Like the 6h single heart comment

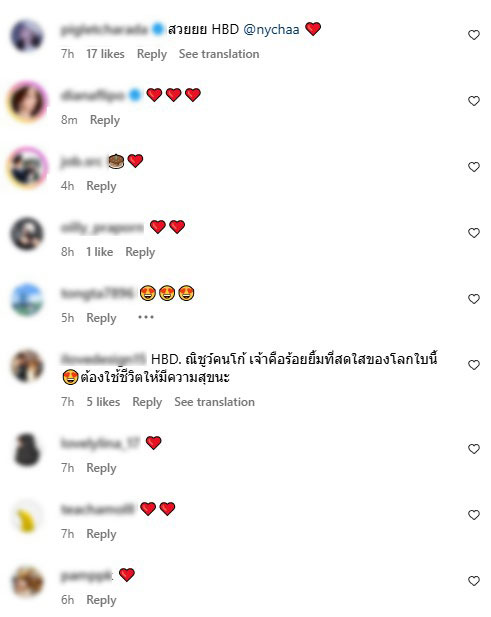[x=474, y=581]
